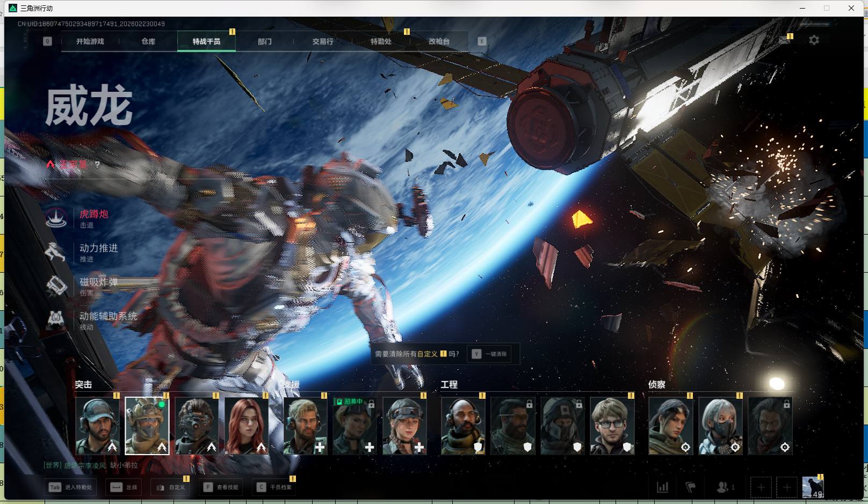This screenshot has height=504, width=868.
Task: Click the 虎蹲炮 skill icon
Action: tap(56, 218)
